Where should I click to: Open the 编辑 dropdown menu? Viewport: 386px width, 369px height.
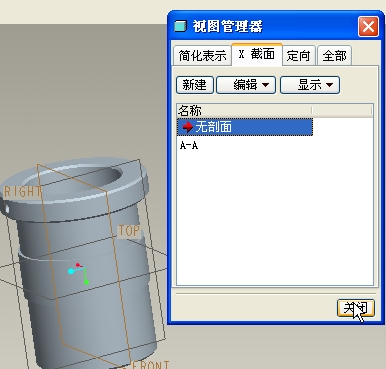coord(246,85)
